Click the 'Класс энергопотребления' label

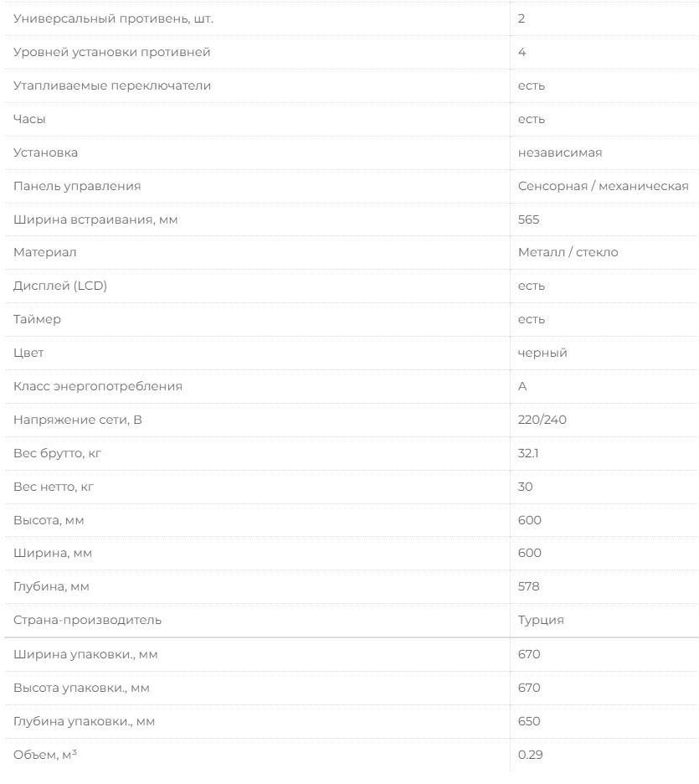pyautogui.click(x=97, y=386)
